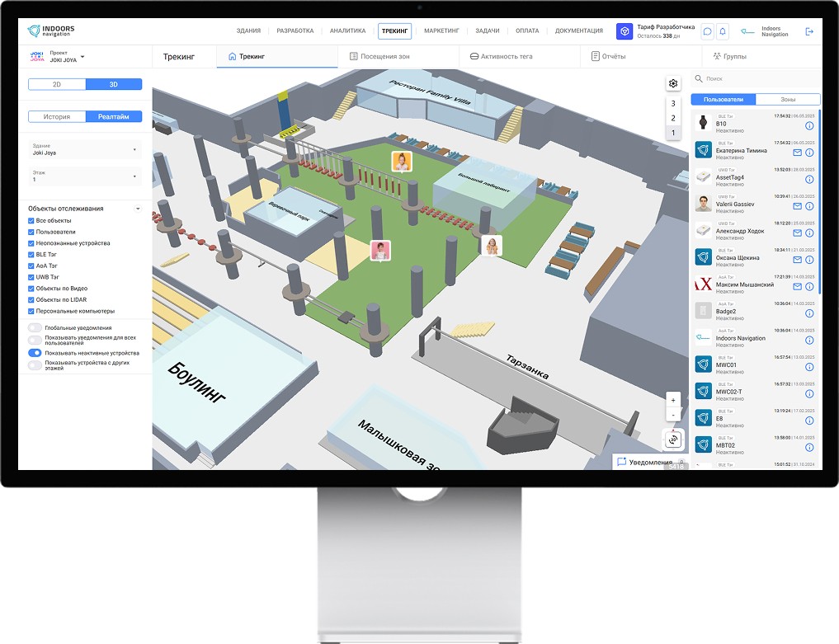
Task: Click the logout icon at top right
Action: pyautogui.click(x=808, y=31)
